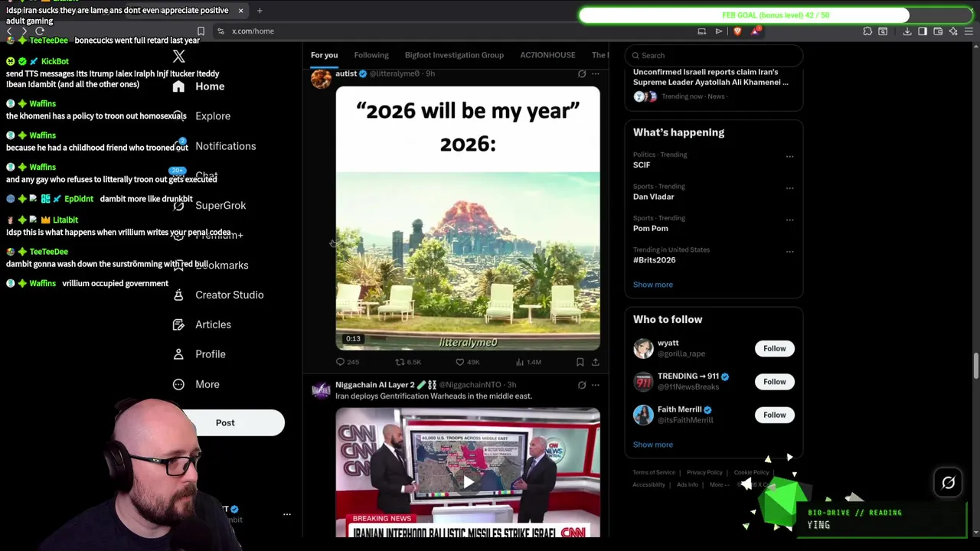Close the current browser tab
Image resolution: width=980 pixels, height=551 pixels.
240,11
